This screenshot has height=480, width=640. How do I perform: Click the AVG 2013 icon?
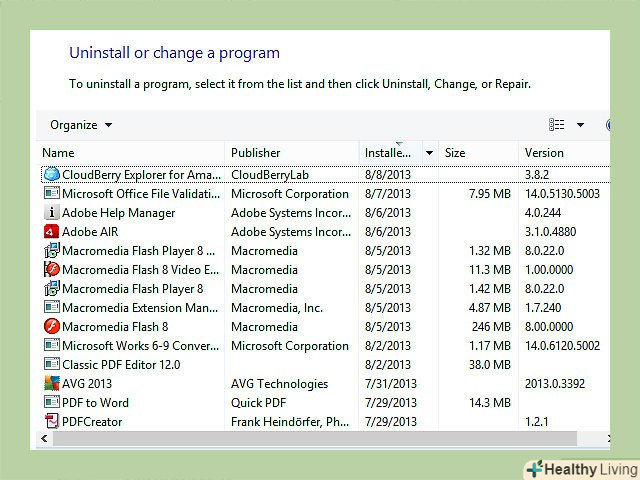51,383
